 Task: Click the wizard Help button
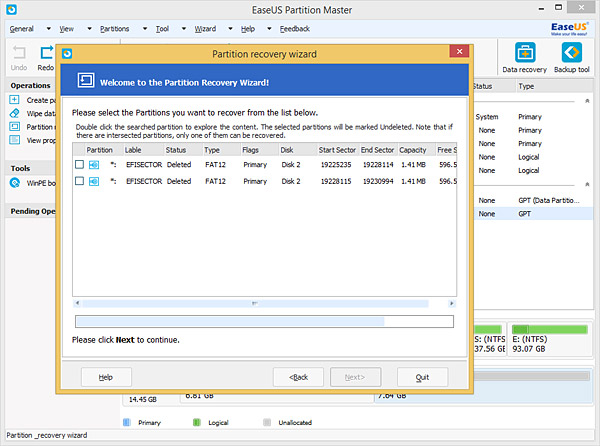click(x=106, y=377)
